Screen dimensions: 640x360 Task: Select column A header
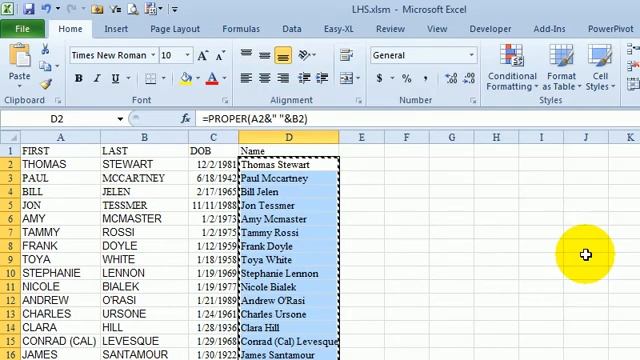point(60,137)
